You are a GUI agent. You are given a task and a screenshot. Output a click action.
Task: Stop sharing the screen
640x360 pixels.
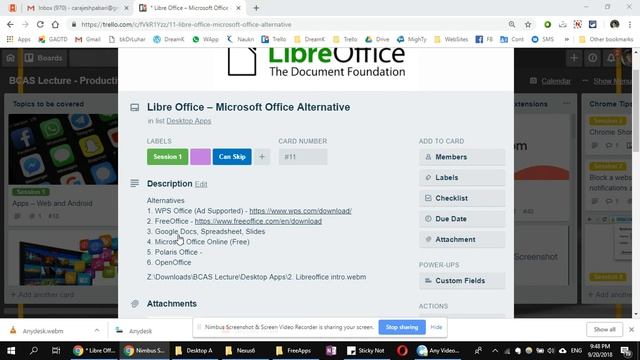pyautogui.click(x=402, y=327)
